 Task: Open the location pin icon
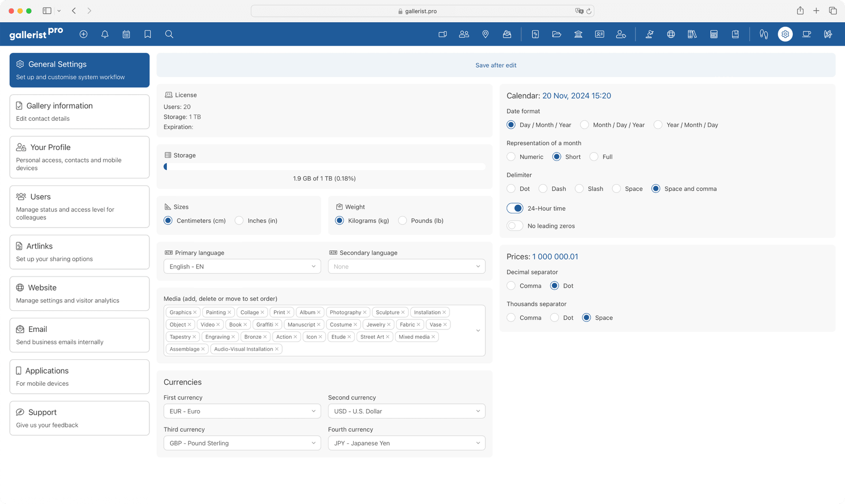(485, 34)
